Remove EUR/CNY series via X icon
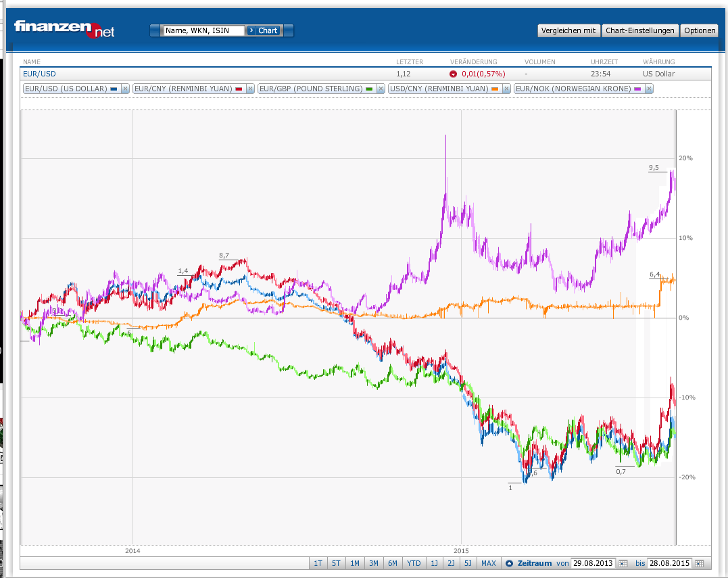Image resolution: width=728 pixels, height=578 pixels. point(250,89)
